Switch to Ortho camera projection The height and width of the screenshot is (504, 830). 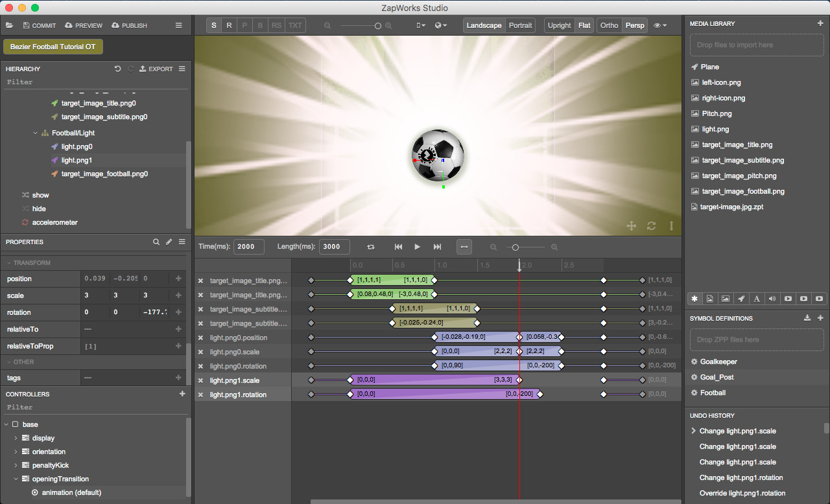point(609,25)
